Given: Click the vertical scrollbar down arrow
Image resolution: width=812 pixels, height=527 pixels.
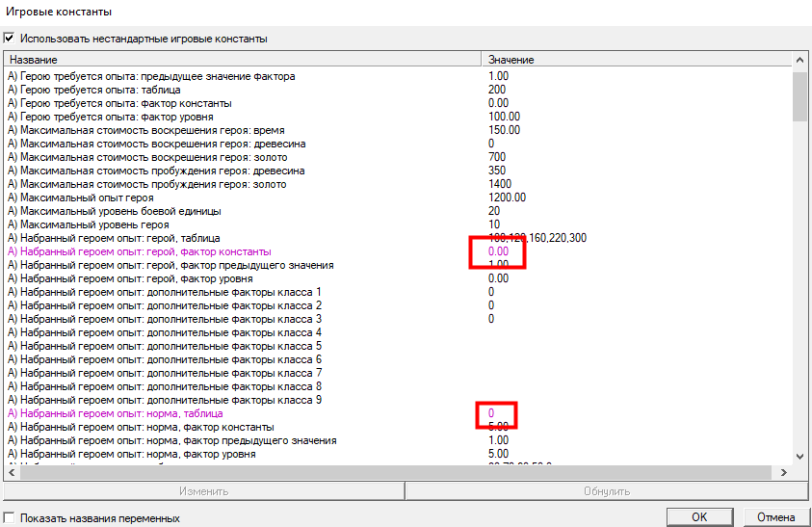Looking at the screenshot, I should (x=799, y=457).
